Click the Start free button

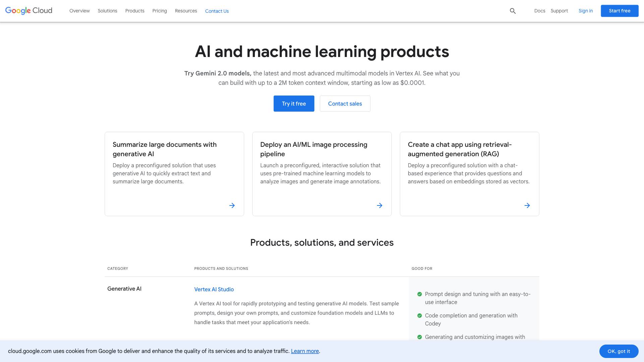tap(619, 11)
